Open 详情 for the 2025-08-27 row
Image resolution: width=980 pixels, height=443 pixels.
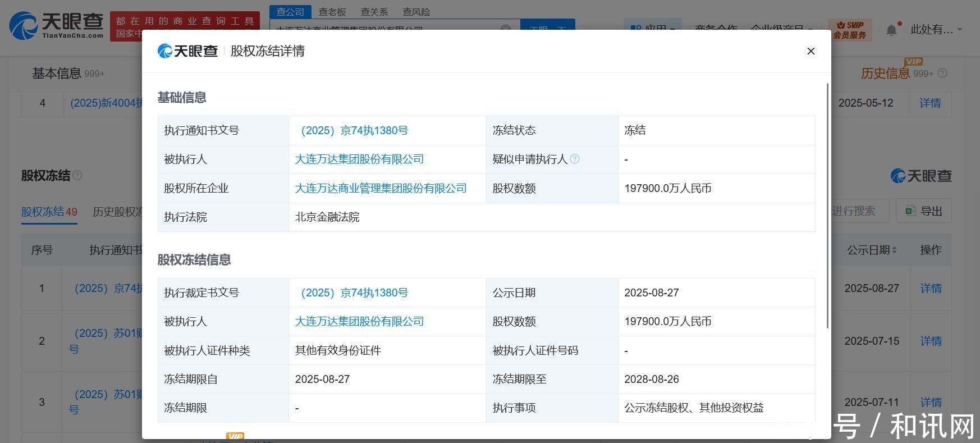click(x=931, y=289)
